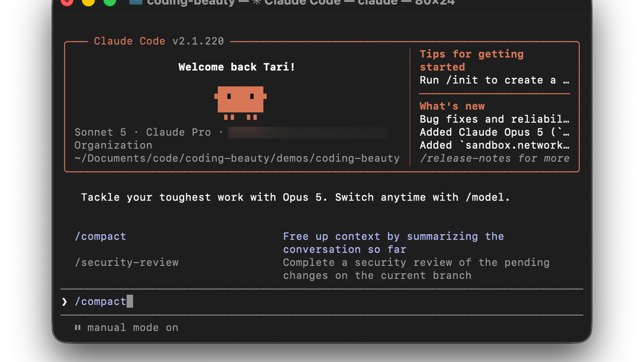Click the 'Organization' text line
The width and height of the screenshot is (644, 362).
click(113, 145)
